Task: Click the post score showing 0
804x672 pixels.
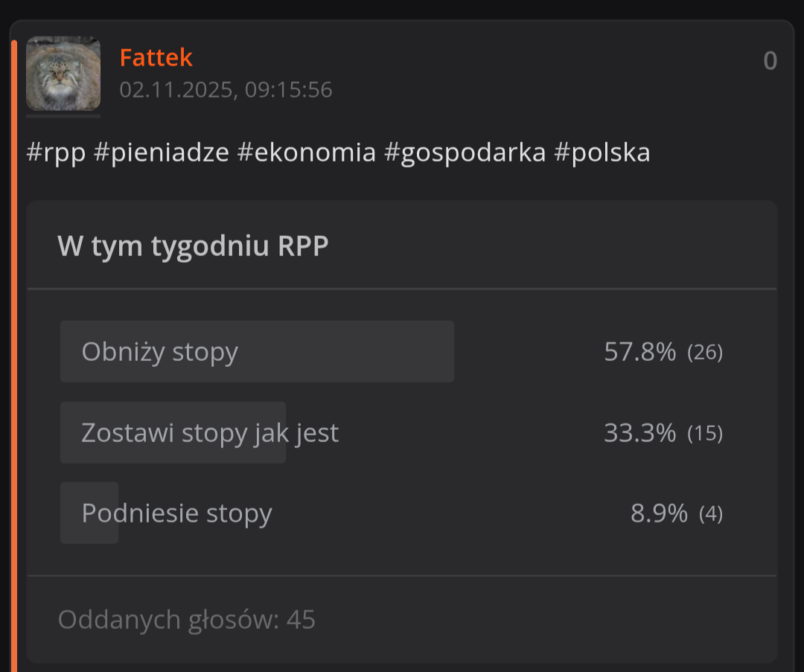Action: pyautogui.click(x=770, y=61)
